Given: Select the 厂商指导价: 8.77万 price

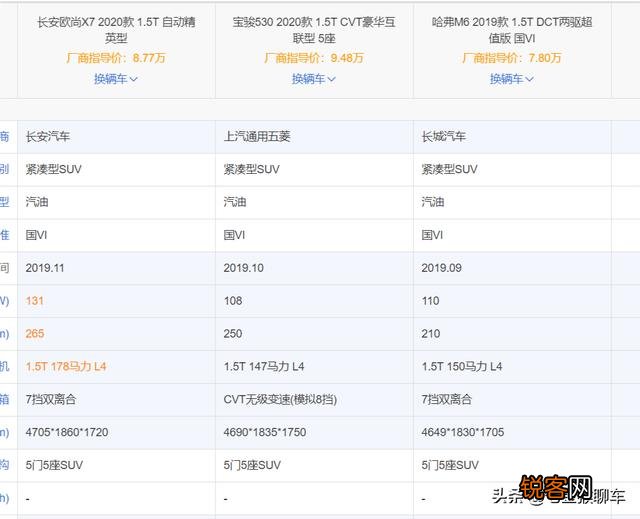Looking at the screenshot, I should pyautogui.click(x=116, y=58).
